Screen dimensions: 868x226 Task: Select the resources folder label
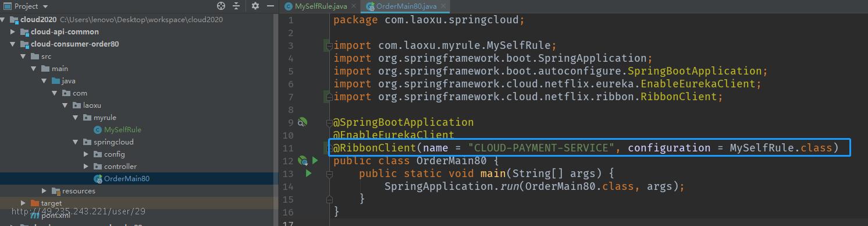79,191
